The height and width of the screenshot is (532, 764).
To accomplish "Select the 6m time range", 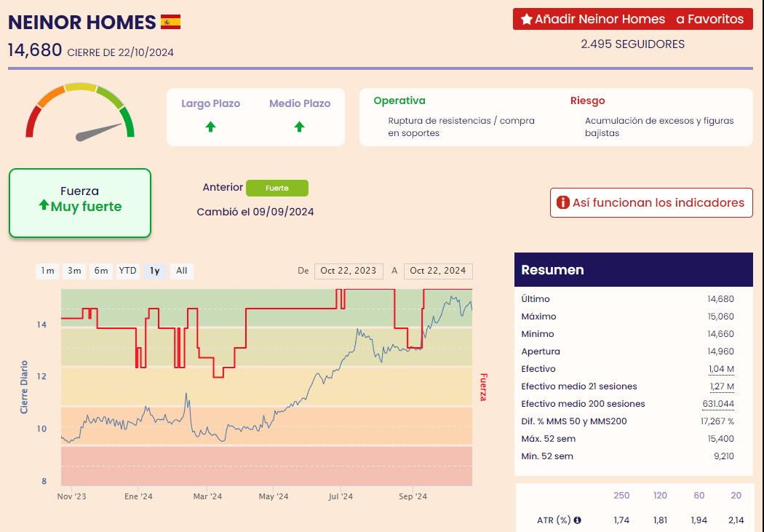I will pos(100,271).
